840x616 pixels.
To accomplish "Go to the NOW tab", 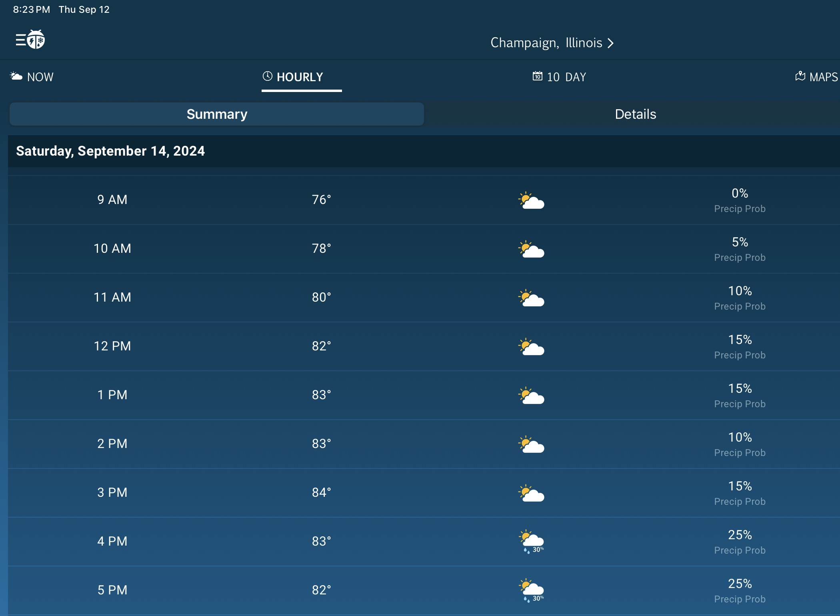I will point(40,77).
